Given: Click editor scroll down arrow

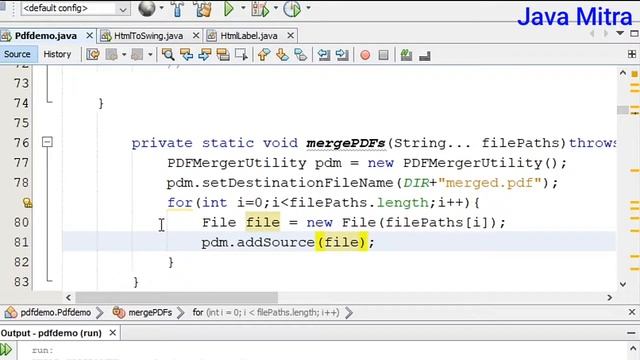Looking at the screenshot, I should 622,284.
